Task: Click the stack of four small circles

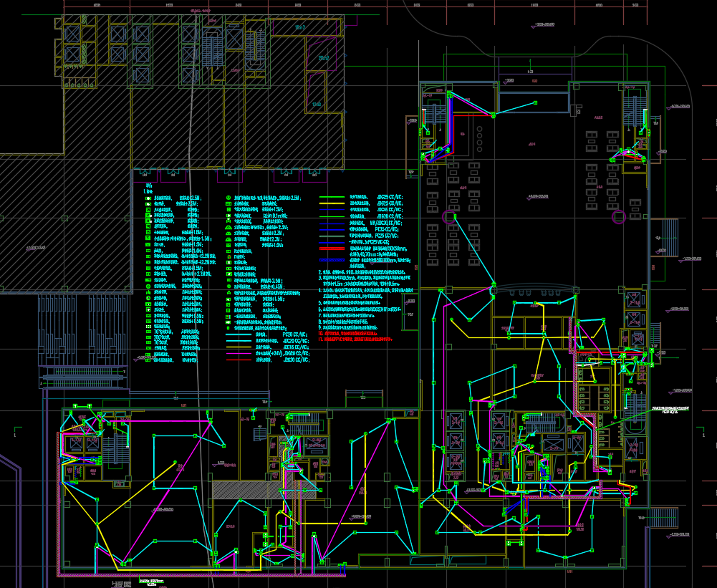Action: pos(479,140)
